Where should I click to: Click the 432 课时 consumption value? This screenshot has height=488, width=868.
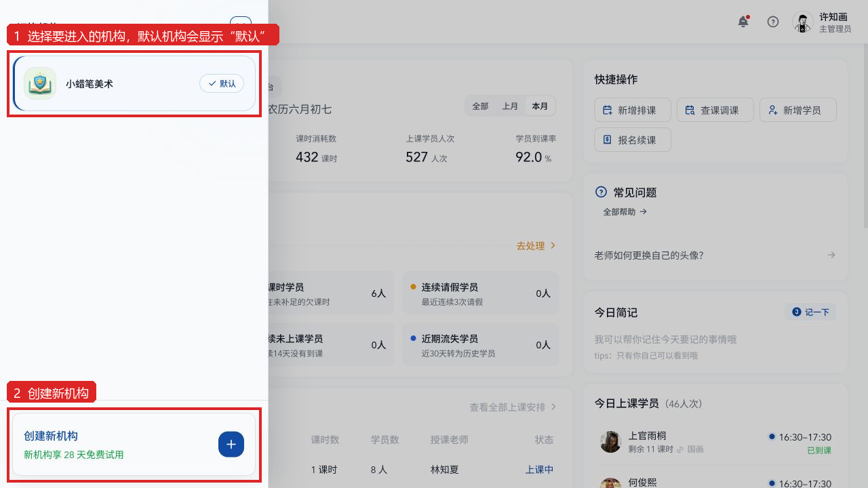(x=316, y=157)
